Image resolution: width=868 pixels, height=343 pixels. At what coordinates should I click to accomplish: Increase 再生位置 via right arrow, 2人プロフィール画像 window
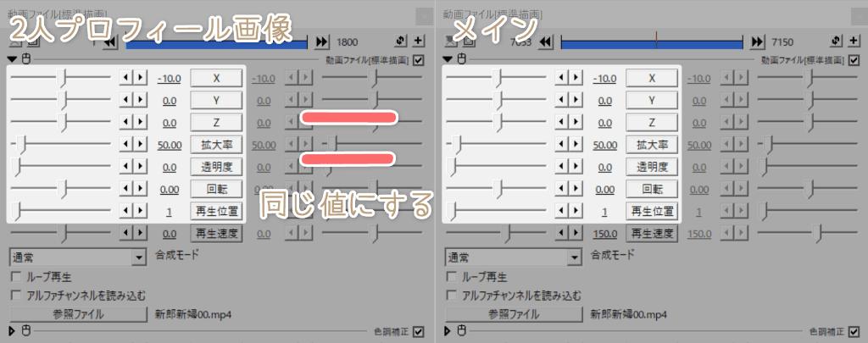(140, 211)
